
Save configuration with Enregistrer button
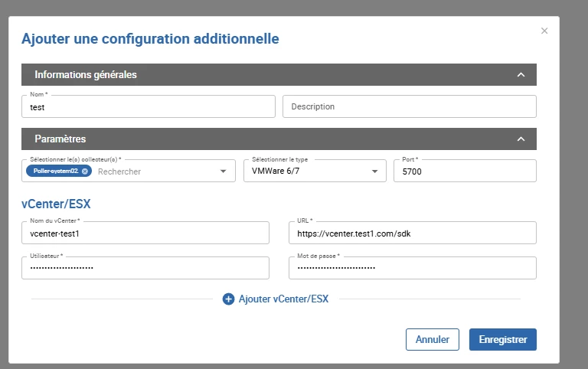pos(502,339)
